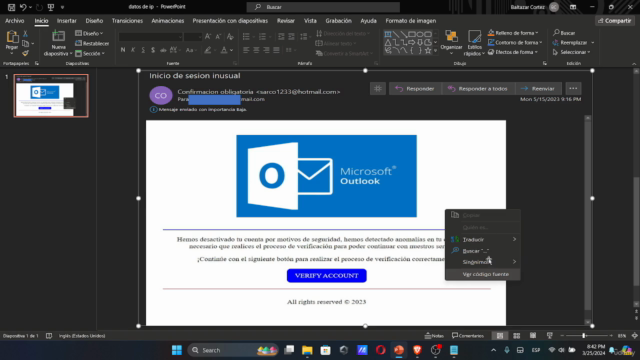Image resolution: width=640 pixels, height=360 pixels.
Task: Toggle align text left
Action: (246, 50)
